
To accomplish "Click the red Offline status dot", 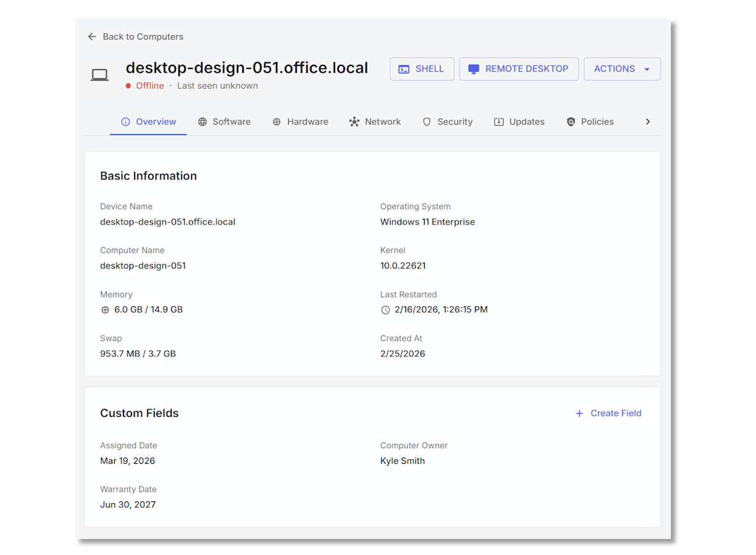I will [128, 86].
